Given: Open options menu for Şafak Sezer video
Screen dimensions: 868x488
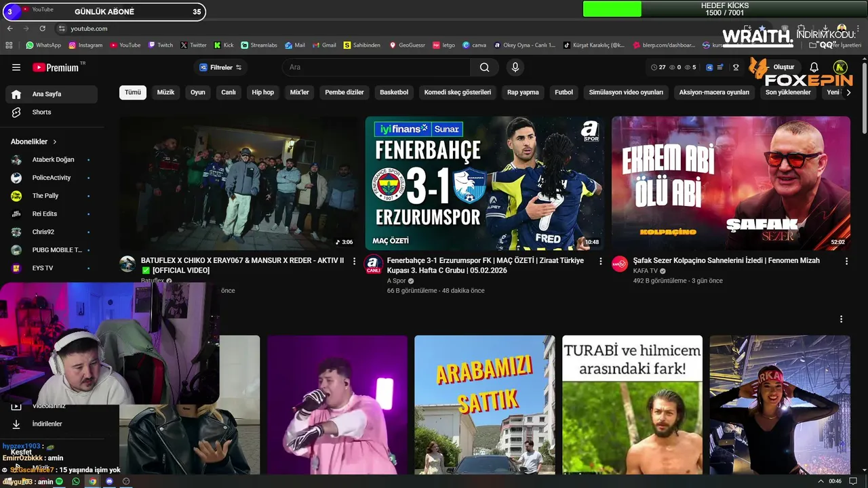Looking at the screenshot, I should pos(846,261).
